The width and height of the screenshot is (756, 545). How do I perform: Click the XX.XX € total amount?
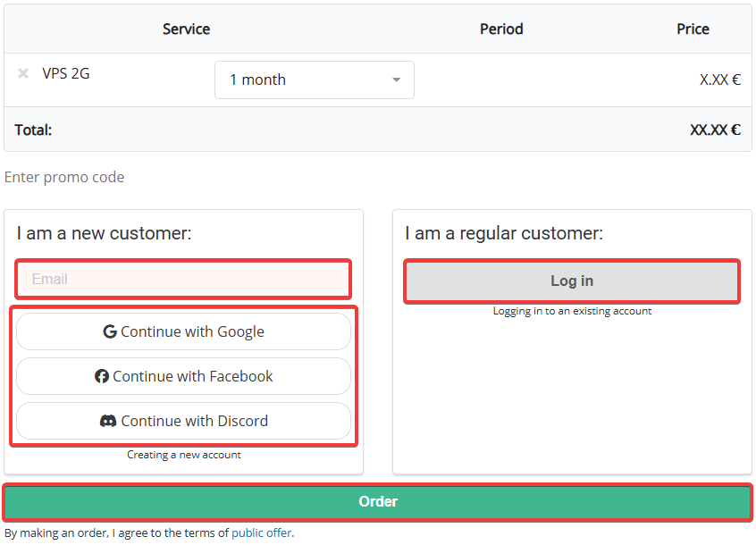(x=715, y=130)
